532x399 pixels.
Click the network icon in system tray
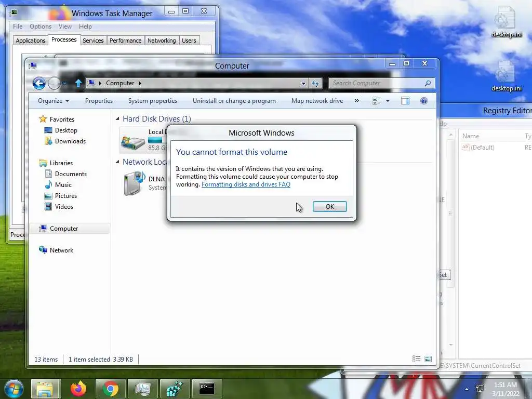click(480, 389)
